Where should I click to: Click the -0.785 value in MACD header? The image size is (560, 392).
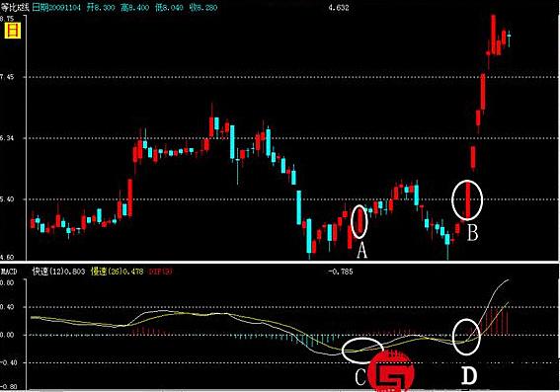pos(341,272)
